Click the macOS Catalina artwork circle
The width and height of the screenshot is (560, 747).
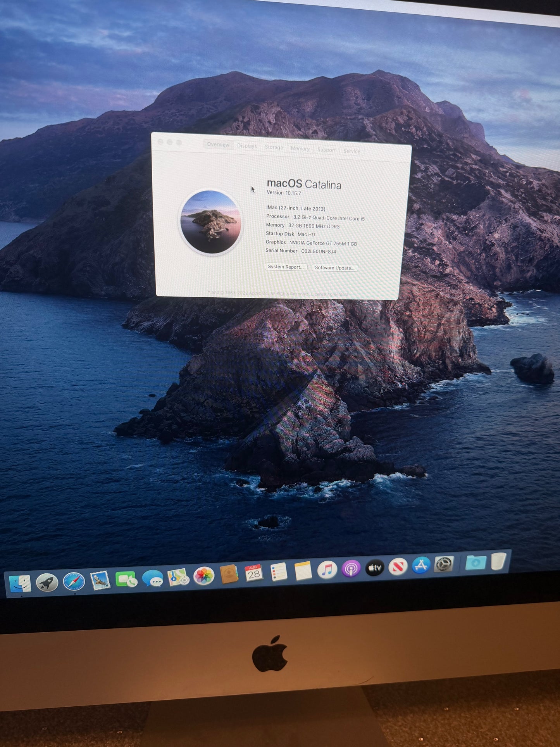[211, 222]
